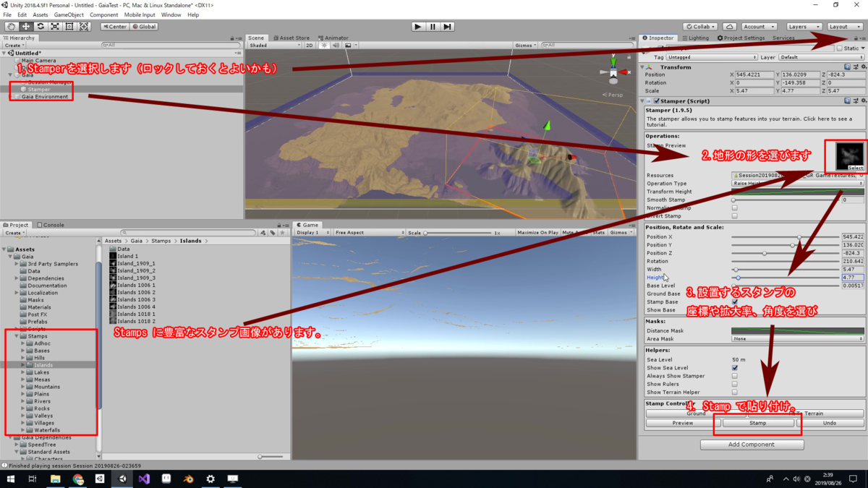Viewport: 868px width, 488px height.
Task: Toggle Show Base checkbox
Action: pos(735,310)
